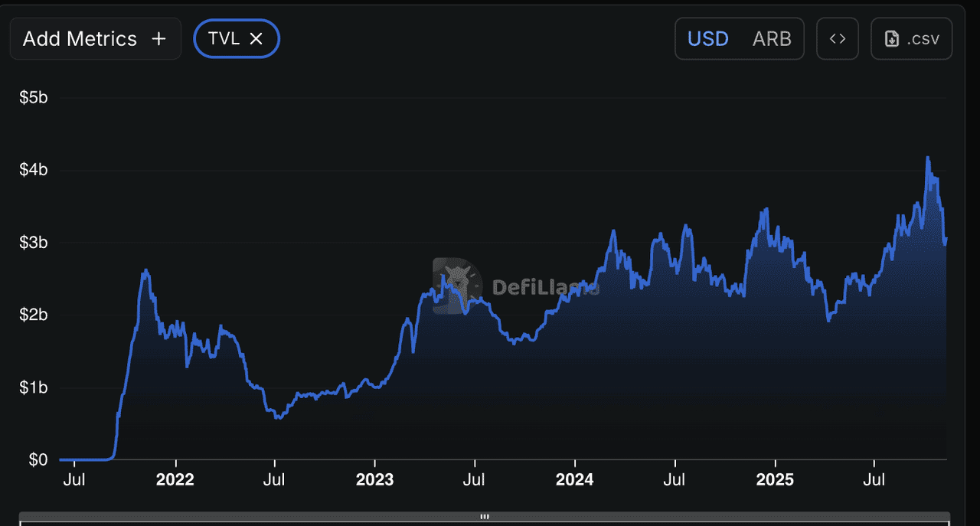Click the $3b y-axis label
980x526 pixels.
pos(33,243)
